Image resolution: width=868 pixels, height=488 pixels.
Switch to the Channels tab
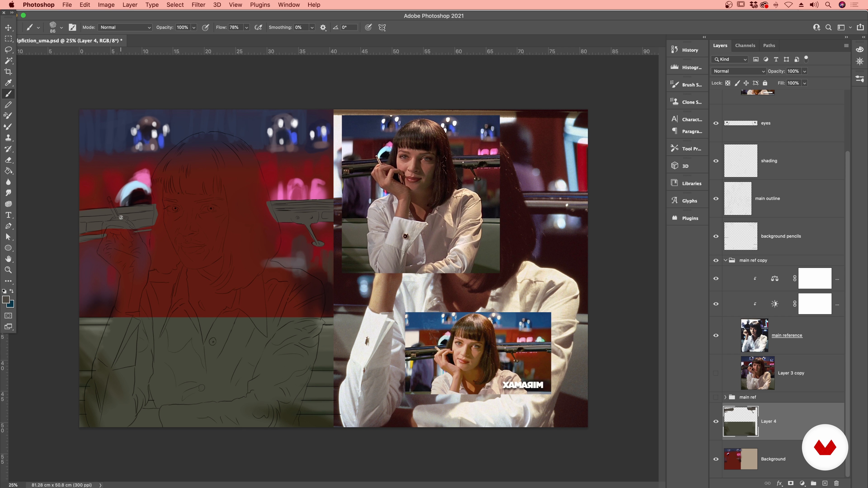click(x=745, y=45)
